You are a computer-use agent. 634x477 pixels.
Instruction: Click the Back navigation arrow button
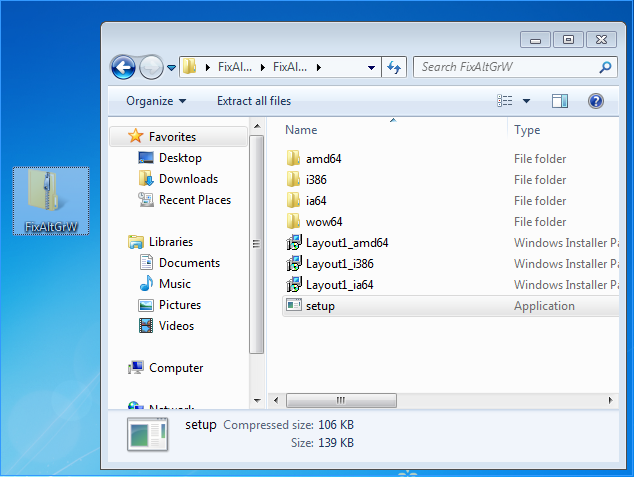[x=123, y=67]
